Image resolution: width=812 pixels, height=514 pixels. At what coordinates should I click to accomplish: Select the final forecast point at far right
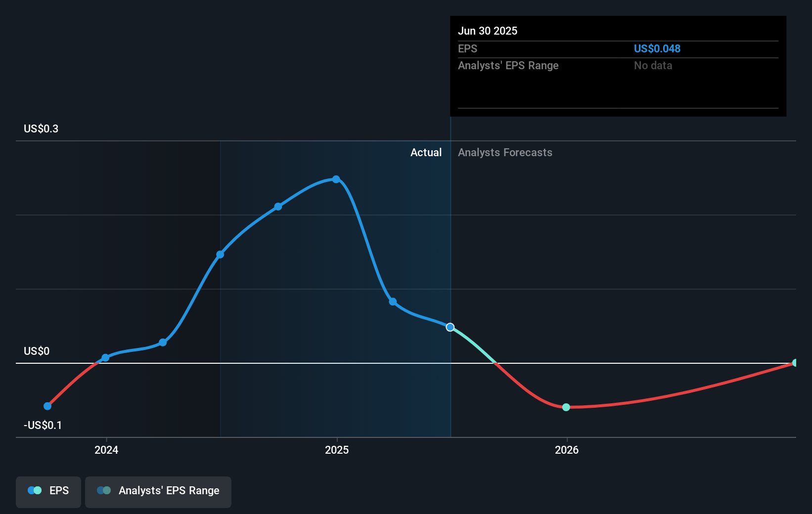point(795,363)
